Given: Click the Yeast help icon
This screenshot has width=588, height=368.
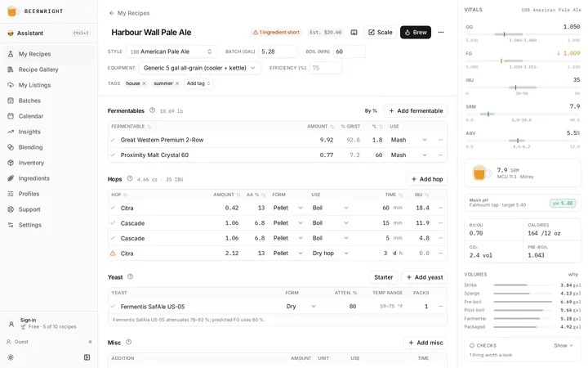Looking at the screenshot, I should click(130, 276).
